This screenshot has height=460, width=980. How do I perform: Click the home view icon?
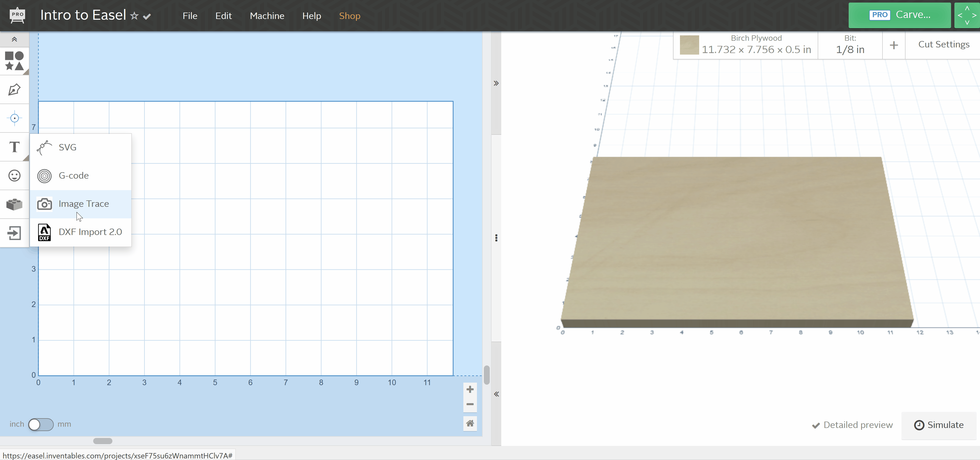click(470, 423)
